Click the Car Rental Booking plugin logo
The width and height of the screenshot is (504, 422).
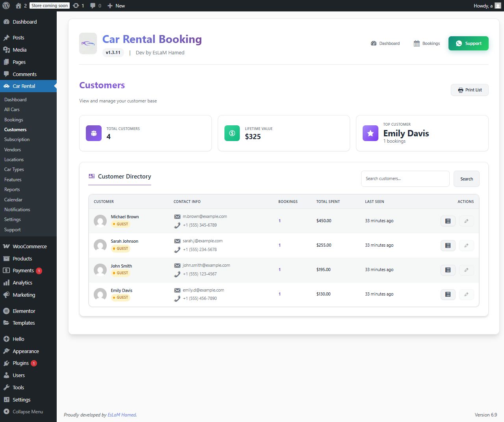(88, 43)
